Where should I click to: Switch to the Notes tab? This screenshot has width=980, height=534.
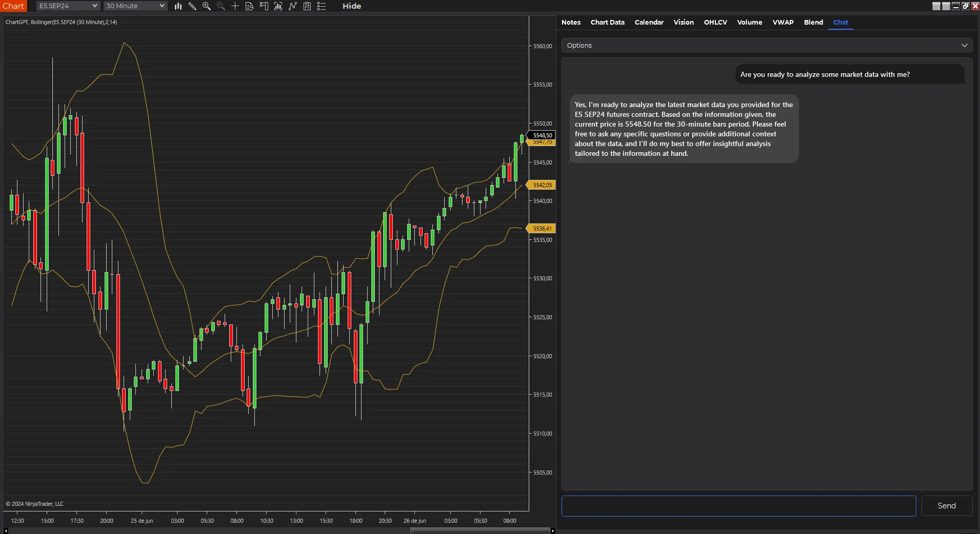571,22
